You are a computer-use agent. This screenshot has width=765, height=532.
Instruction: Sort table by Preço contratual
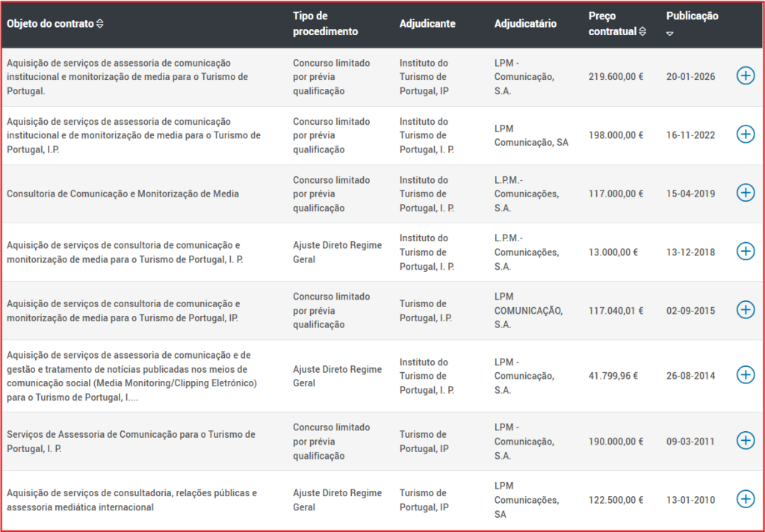coord(612,24)
